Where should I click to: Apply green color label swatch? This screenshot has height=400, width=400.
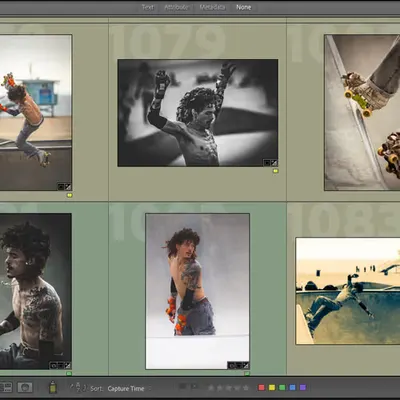coord(282,387)
